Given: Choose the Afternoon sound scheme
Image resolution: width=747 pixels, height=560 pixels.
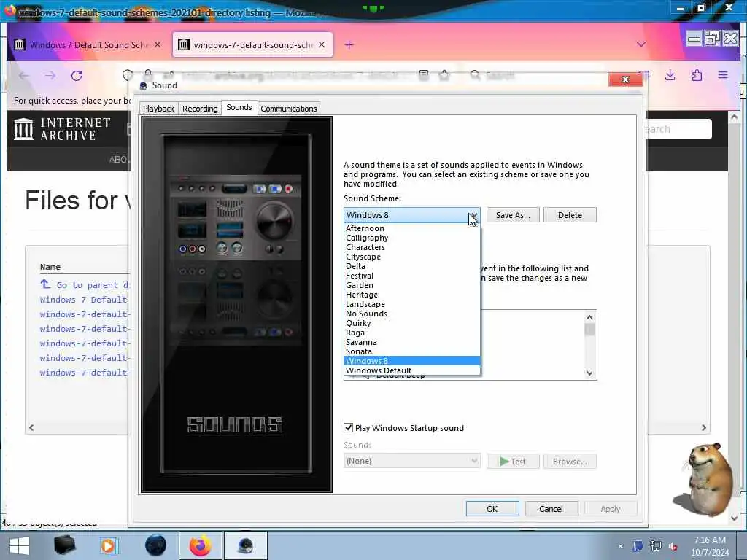Looking at the screenshot, I should tap(411, 228).
